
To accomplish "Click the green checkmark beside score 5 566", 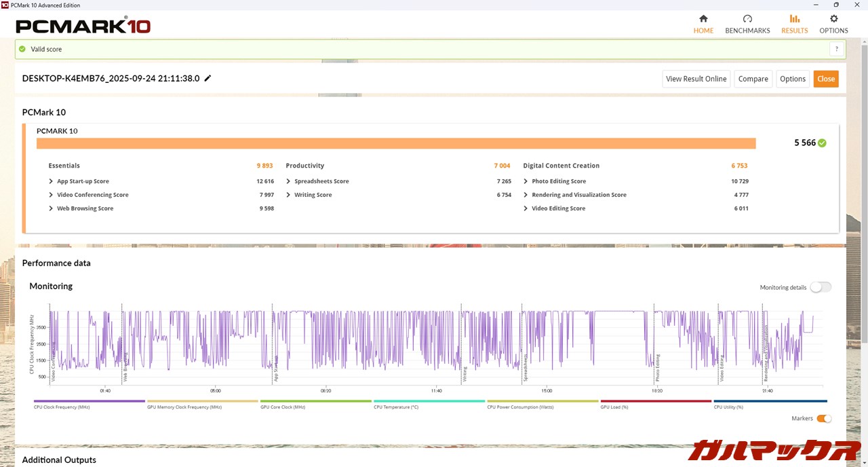I will pyautogui.click(x=822, y=143).
